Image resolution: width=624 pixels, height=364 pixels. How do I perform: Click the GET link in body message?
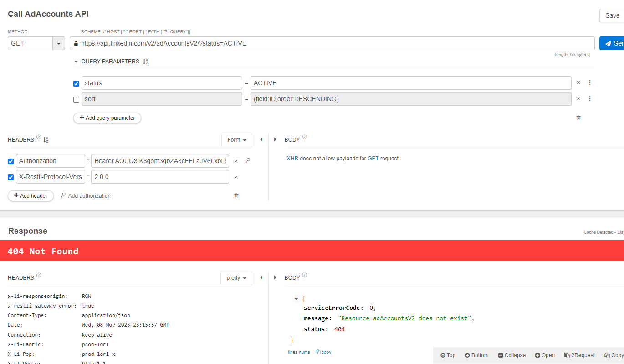click(373, 159)
